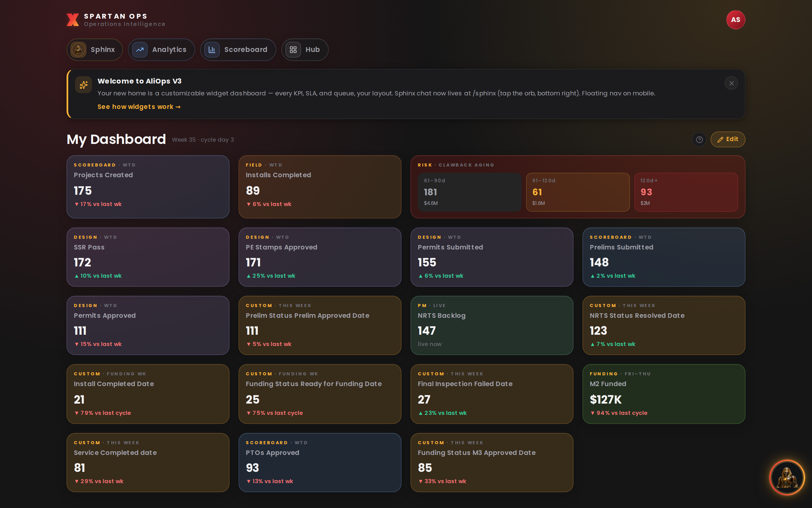Click the RISK · CLAWBACK AGING label
Screen dimensions: 812x508
pos(456,165)
